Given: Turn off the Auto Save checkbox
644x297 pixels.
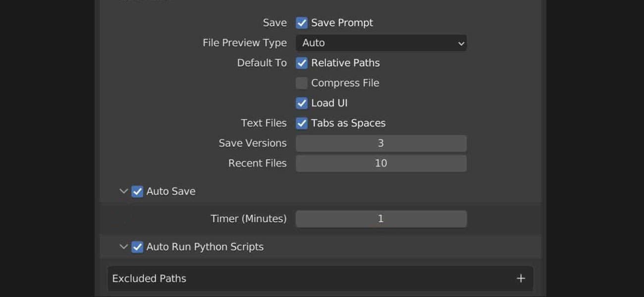Looking at the screenshot, I should click(x=137, y=192).
